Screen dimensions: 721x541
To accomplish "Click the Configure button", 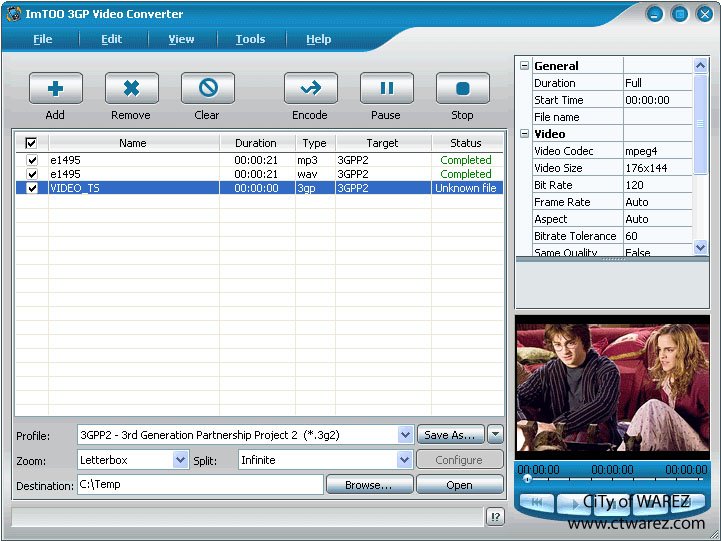I will pyautogui.click(x=459, y=460).
